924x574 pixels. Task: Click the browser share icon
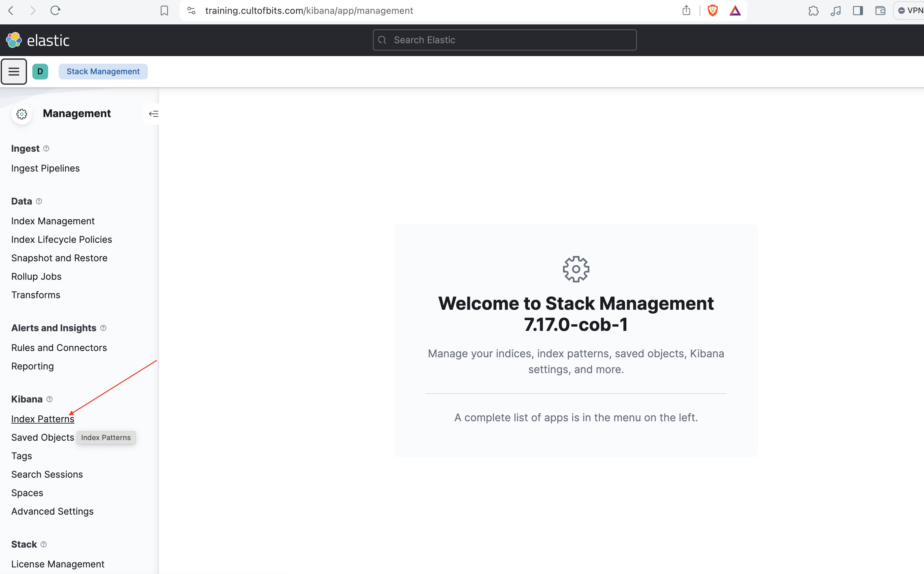pos(686,10)
